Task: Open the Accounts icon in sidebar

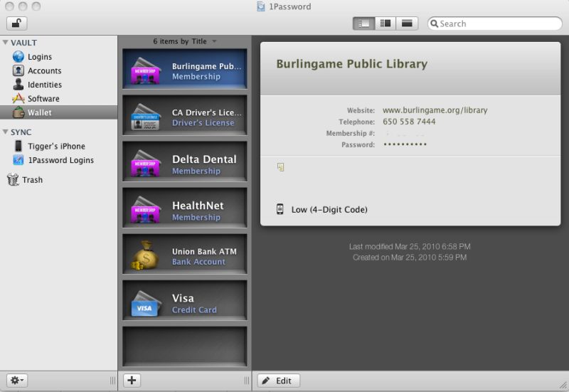Action: 18,70
